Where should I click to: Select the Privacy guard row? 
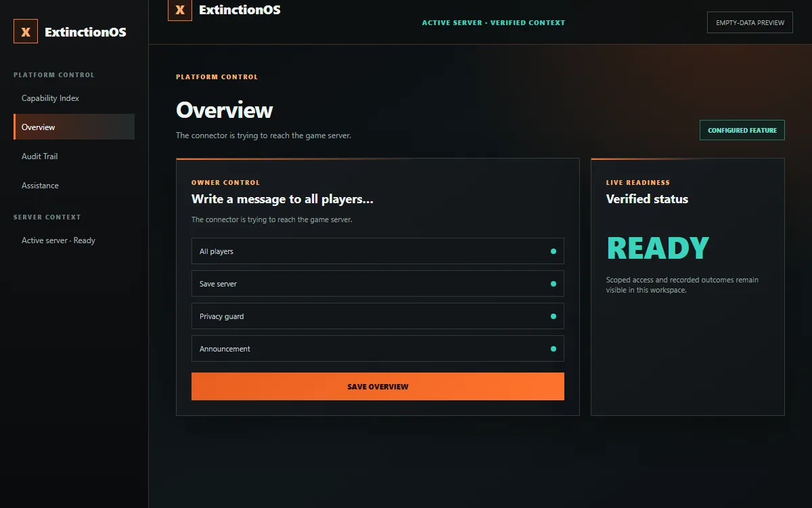[378, 316]
